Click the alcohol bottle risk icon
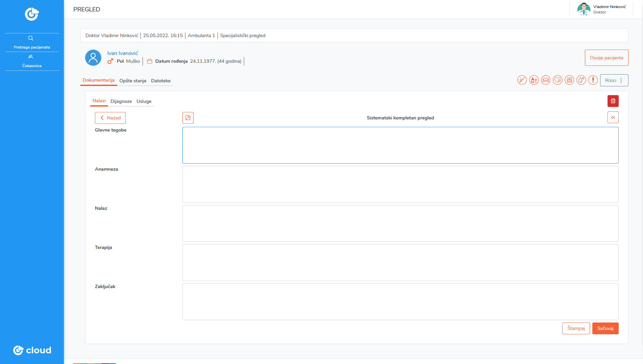The image size is (643, 364). pos(534,80)
